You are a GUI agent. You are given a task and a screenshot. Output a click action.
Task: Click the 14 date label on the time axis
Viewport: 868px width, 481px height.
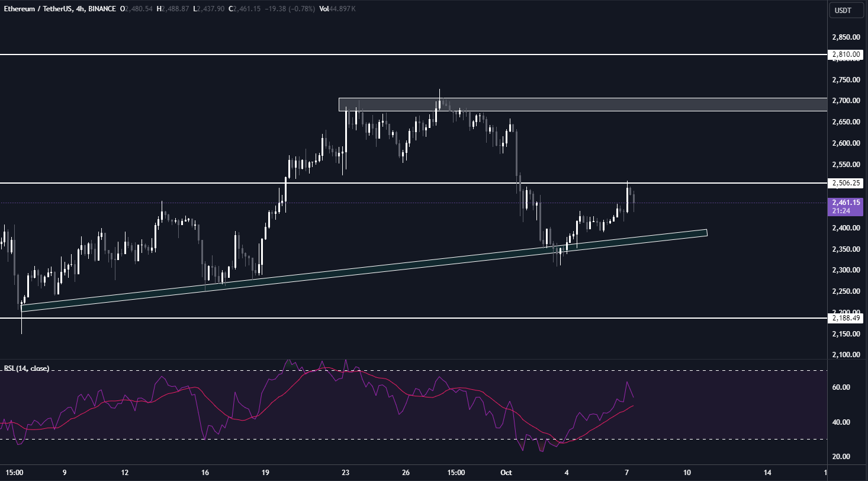tap(767, 473)
